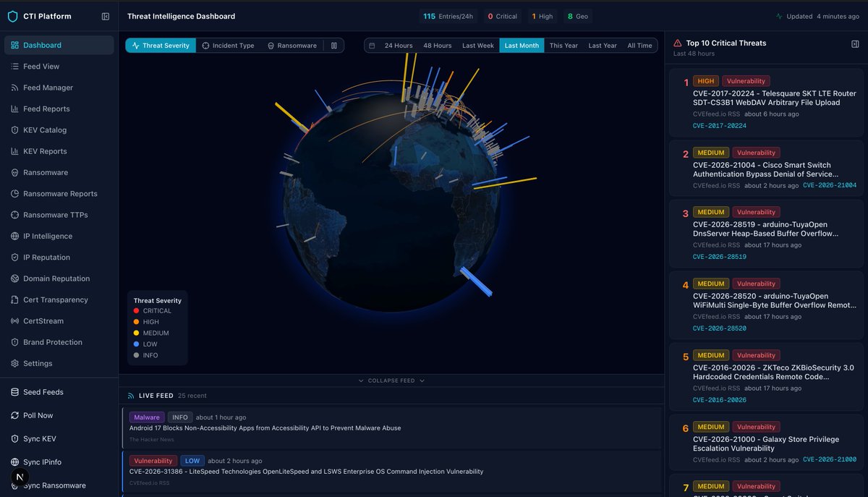Open the Ransomware sidebar page
This screenshot has width=868, height=497.
point(59,172)
